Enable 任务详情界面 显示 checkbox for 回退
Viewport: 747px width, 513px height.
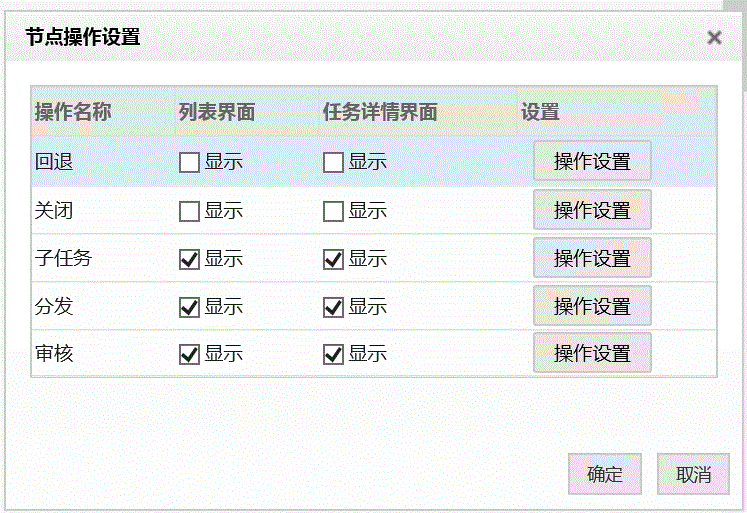pyautogui.click(x=333, y=162)
